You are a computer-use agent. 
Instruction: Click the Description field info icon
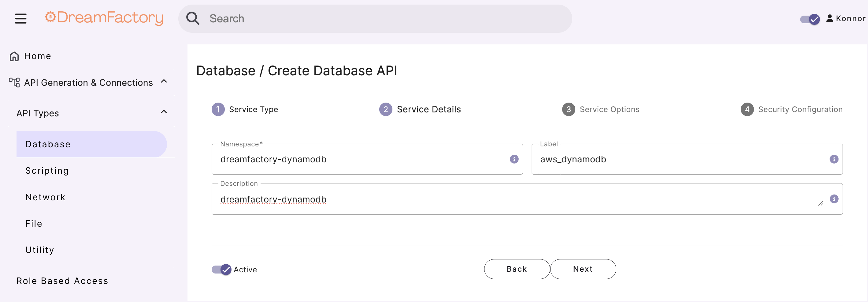834,199
